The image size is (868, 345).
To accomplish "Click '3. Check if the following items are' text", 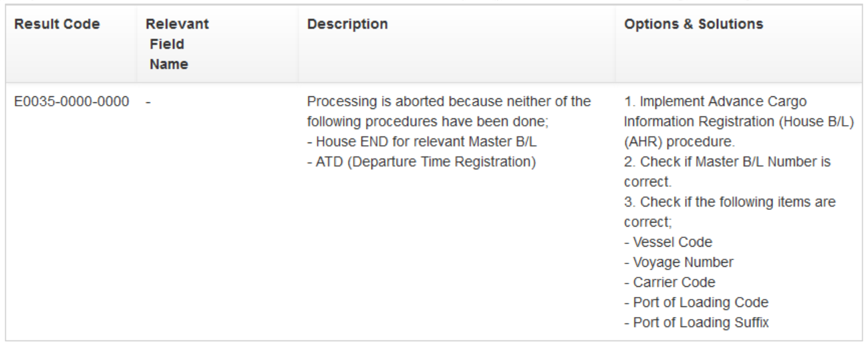I will pyautogui.click(x=730, y=202).
